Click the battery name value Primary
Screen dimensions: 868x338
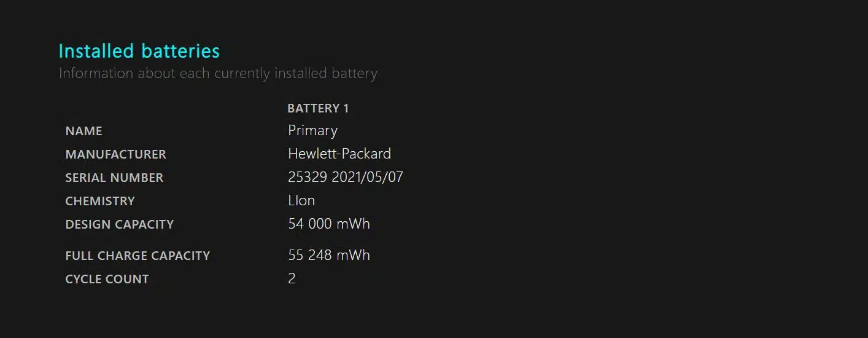(312, 131)
